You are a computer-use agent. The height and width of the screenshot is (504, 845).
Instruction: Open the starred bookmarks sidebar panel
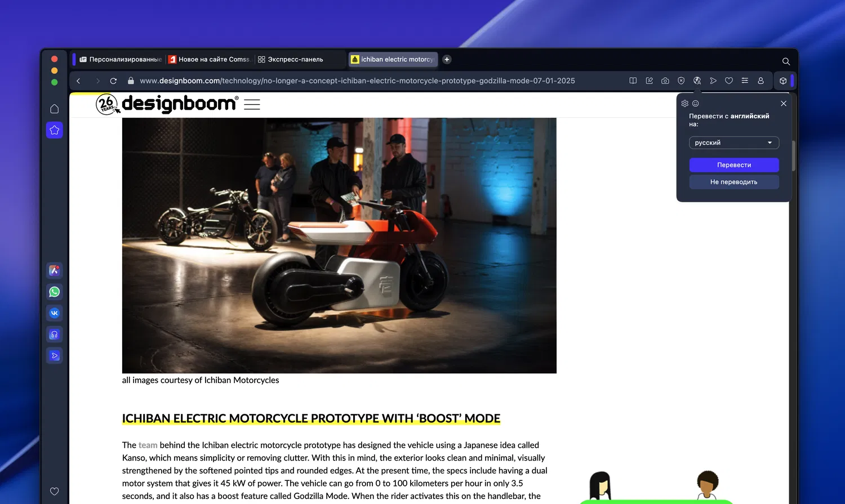(54, 130)
